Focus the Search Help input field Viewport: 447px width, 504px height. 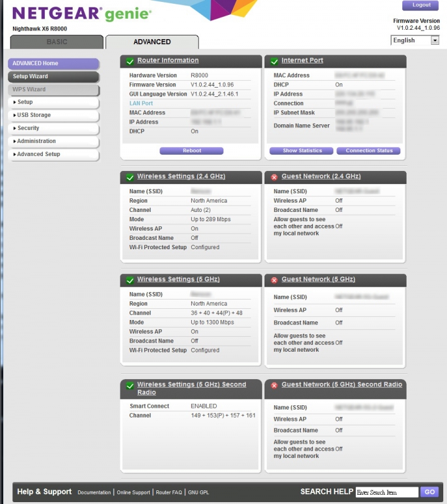coord(387,492)
